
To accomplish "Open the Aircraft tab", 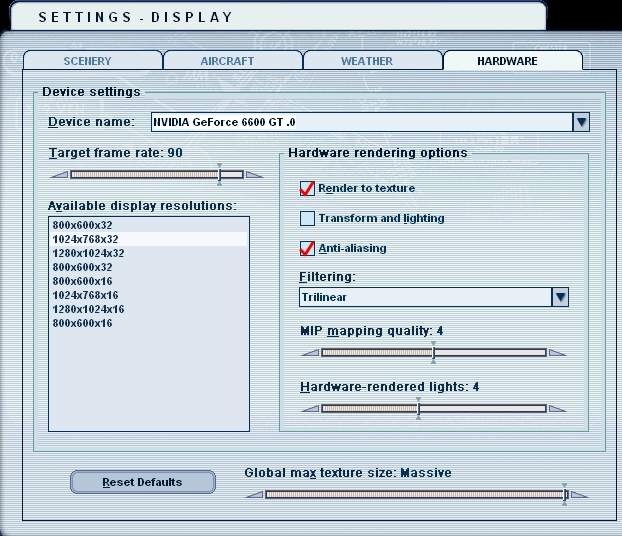I will [x=233, y=61].
